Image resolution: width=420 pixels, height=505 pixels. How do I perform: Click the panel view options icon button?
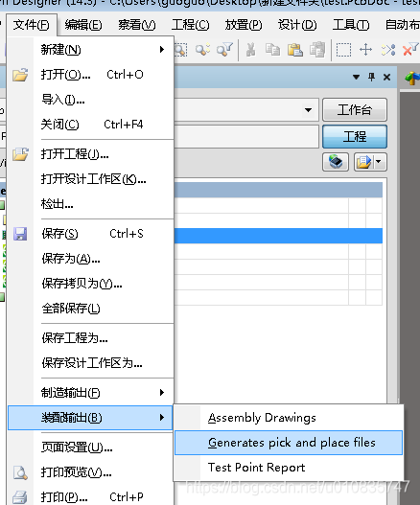336,162
